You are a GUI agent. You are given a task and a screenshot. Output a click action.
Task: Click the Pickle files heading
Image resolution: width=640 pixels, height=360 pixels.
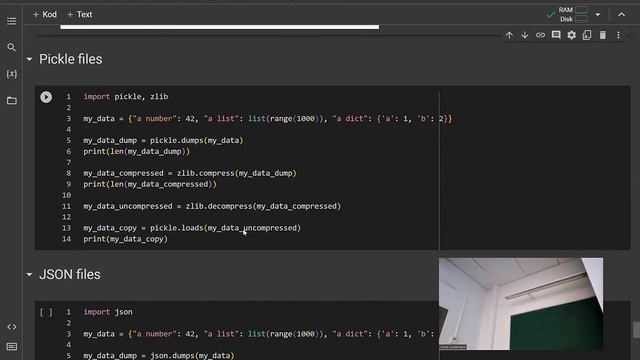[x=71, y=59]
